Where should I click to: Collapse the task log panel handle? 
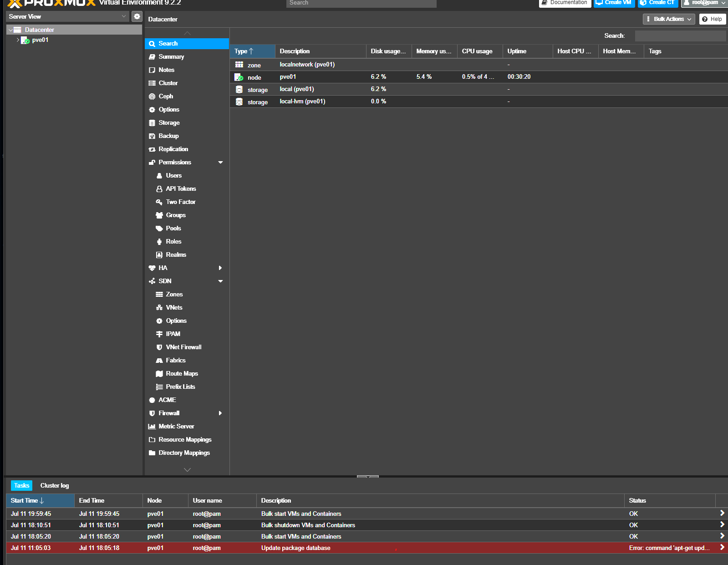(368, 476)
